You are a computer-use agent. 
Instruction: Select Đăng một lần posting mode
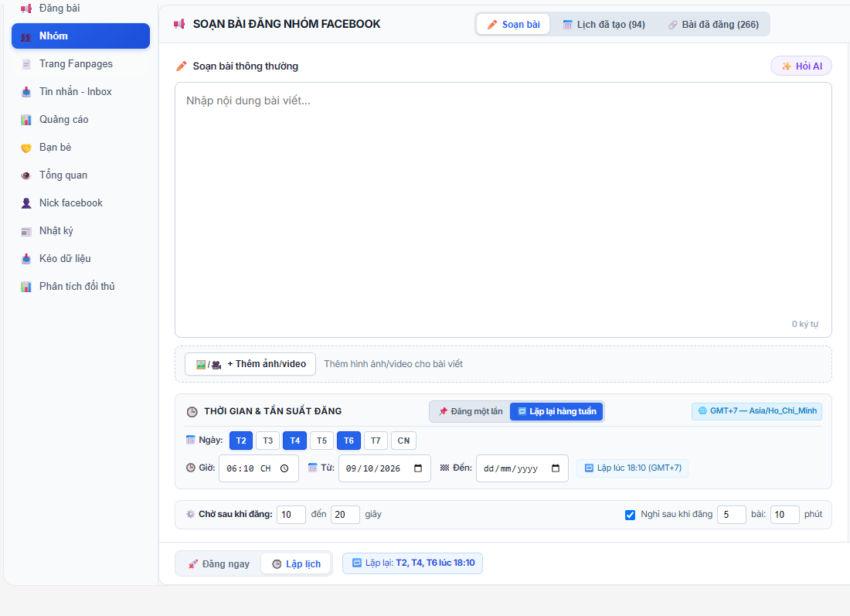coord(471,412)
